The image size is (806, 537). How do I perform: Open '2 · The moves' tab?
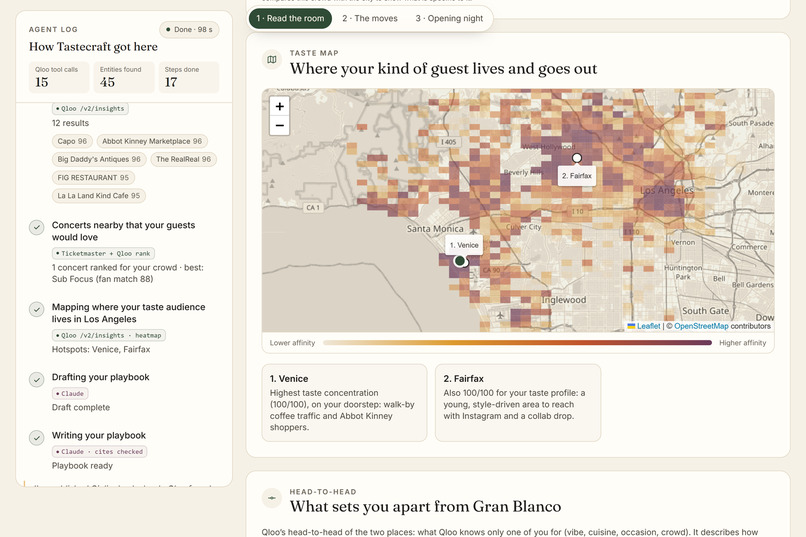370,18
